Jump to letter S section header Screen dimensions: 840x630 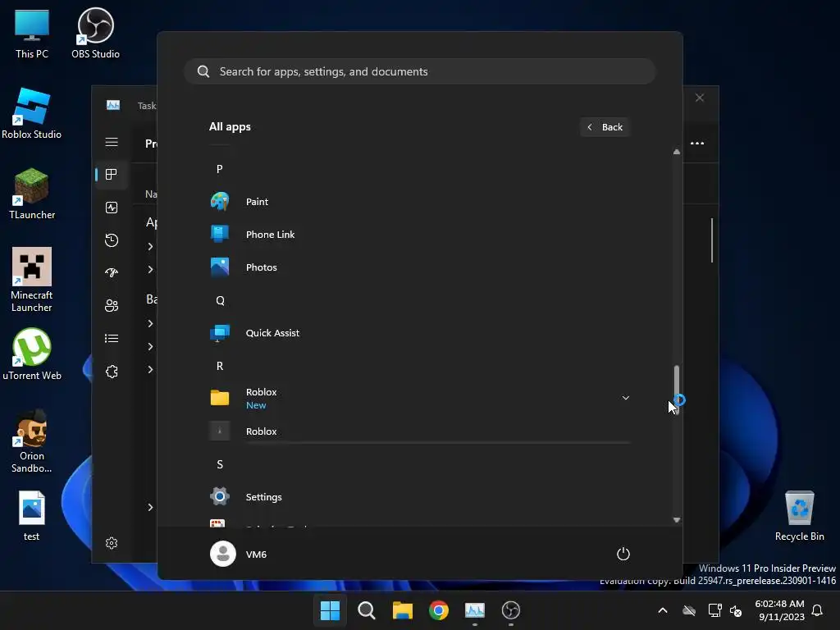(220, 464)
